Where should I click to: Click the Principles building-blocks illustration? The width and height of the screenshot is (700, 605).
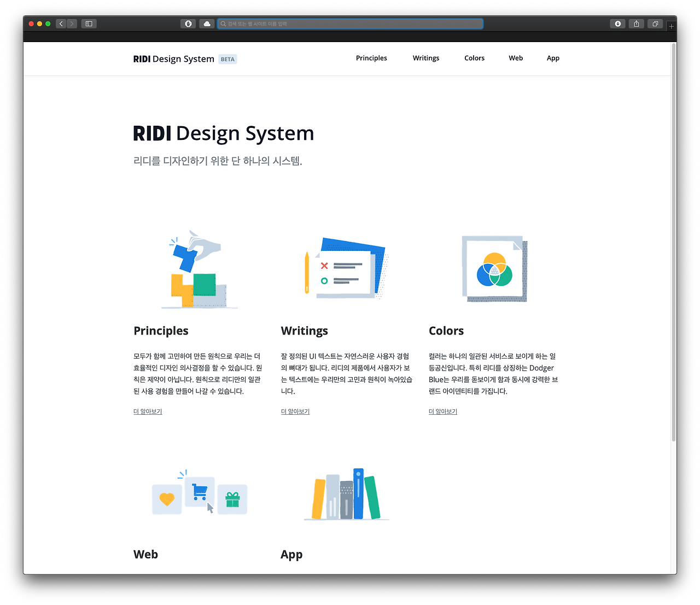pyautogui.click(x=199, y=269)
